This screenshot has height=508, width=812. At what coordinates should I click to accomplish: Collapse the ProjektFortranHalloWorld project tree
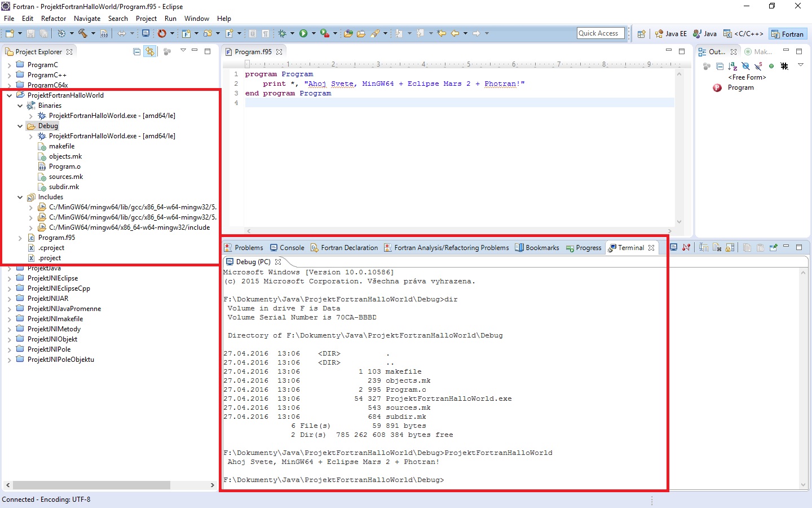pos(10,95)
